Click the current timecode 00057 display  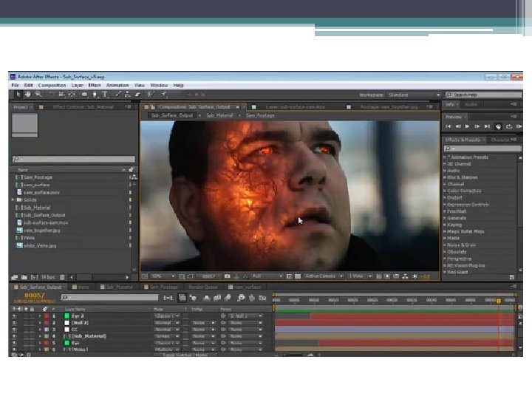point(34,296)
